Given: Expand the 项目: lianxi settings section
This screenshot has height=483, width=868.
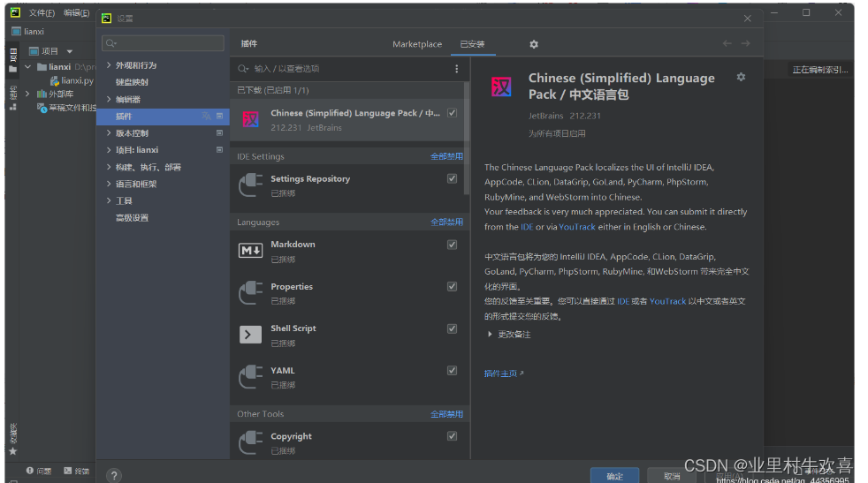Looking at the screenshot, I should coord(109,149).
